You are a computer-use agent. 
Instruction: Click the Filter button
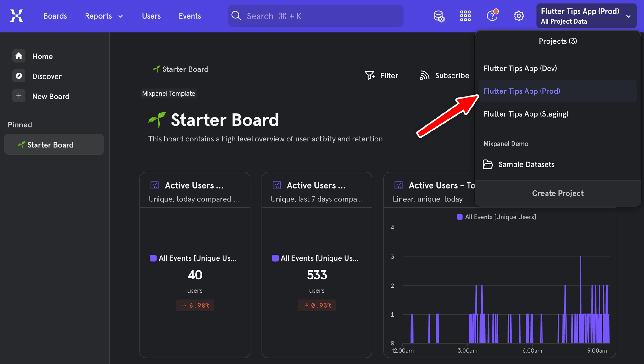coord(381,75)
